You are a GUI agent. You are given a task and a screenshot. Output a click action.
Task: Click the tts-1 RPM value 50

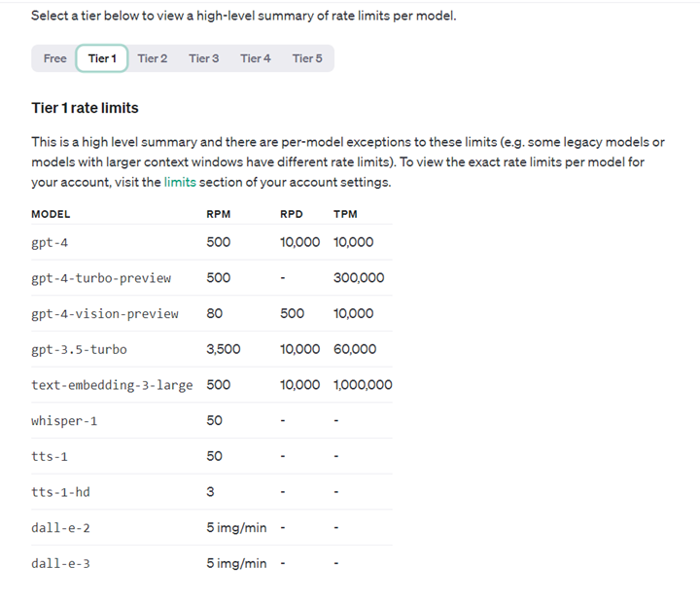(214, 456)
